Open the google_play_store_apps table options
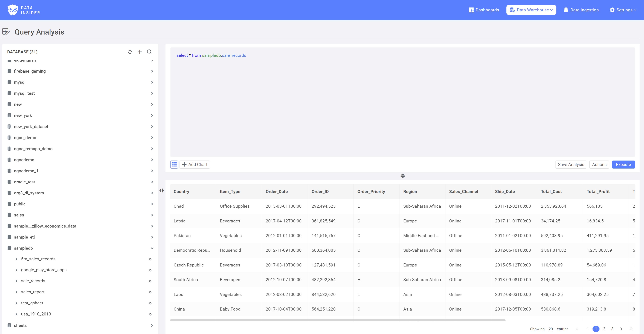Viewport: 644px width, 334px height. point(150,270)
